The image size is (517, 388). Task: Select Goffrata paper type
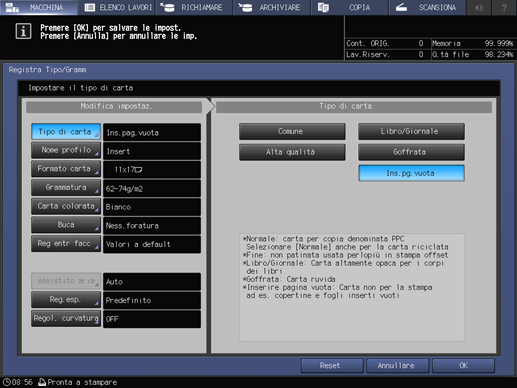point(411,152)
